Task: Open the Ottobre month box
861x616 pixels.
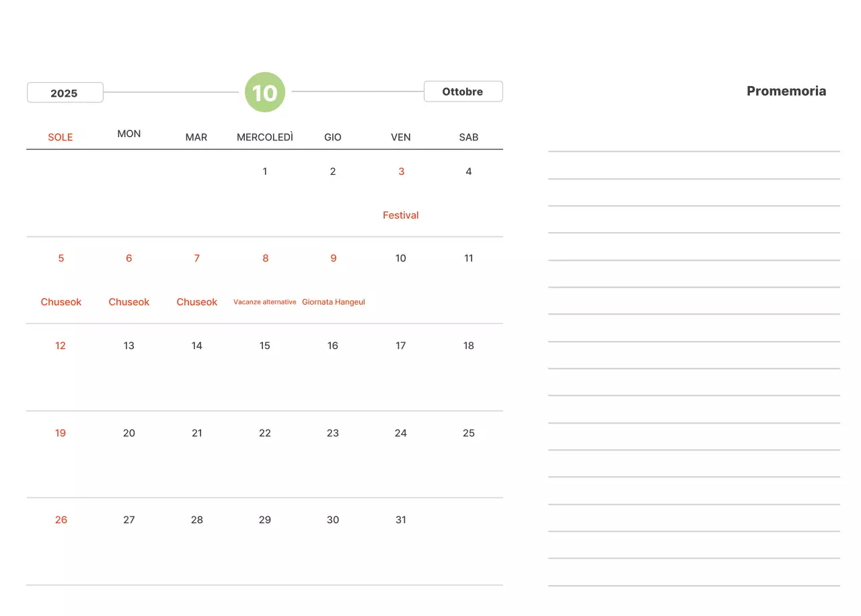Action: [x=463, y=91]
